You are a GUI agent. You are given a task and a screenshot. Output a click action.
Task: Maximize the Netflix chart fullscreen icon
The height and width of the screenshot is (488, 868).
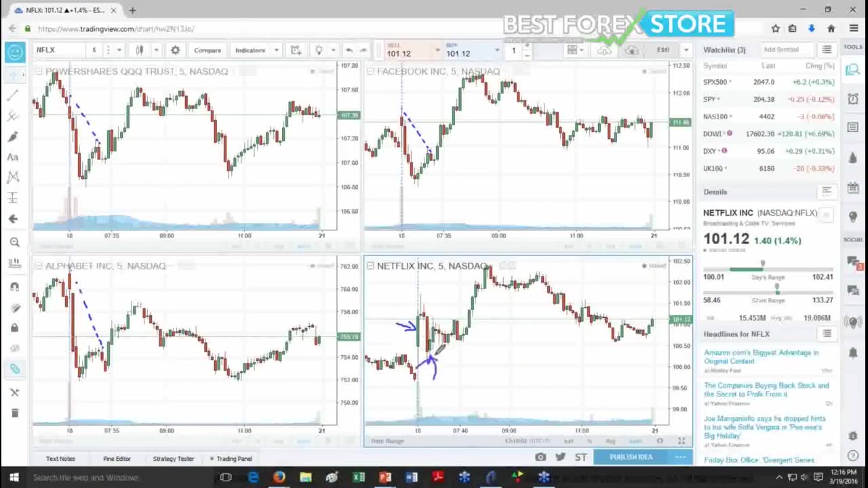[682, 441]
